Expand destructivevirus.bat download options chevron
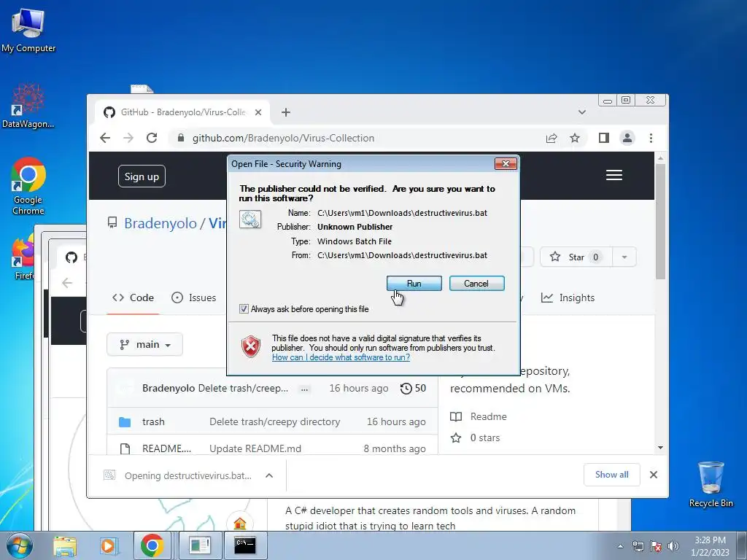 (x=269, y=475)
